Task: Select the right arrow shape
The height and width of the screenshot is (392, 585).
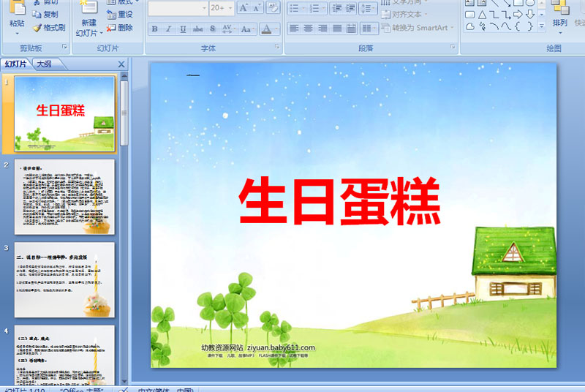Action: point(518,15)
